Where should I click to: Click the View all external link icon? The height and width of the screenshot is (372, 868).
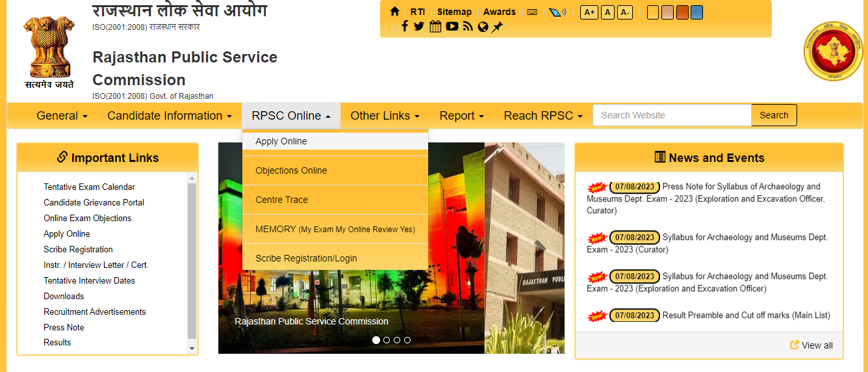[794, 345]
